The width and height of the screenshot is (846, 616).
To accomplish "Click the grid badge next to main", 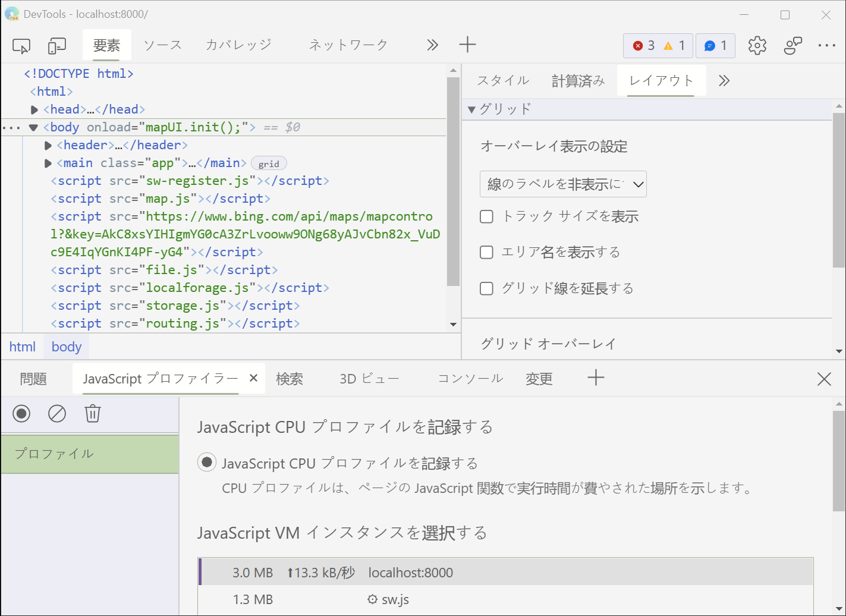I will click(269, 163).
